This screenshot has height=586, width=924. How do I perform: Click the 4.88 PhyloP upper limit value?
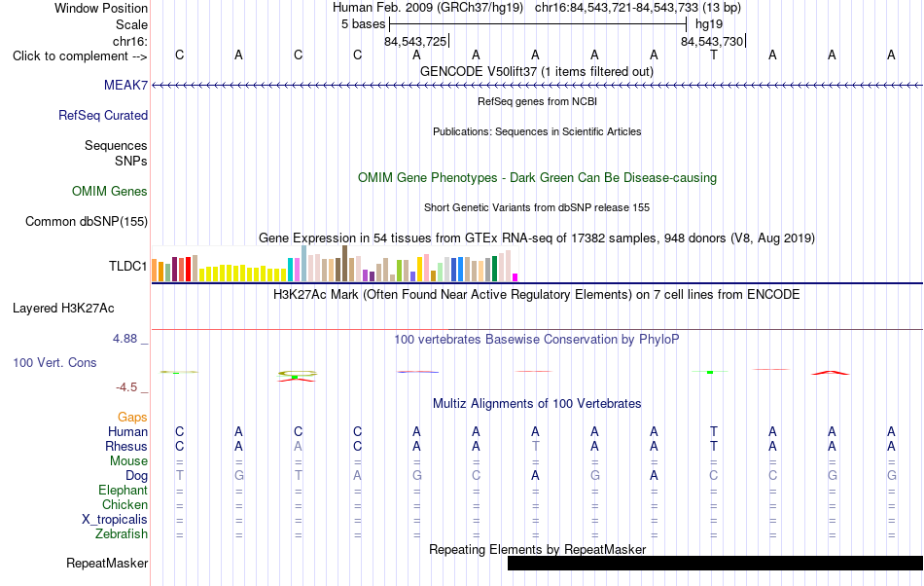pos(124,339)
